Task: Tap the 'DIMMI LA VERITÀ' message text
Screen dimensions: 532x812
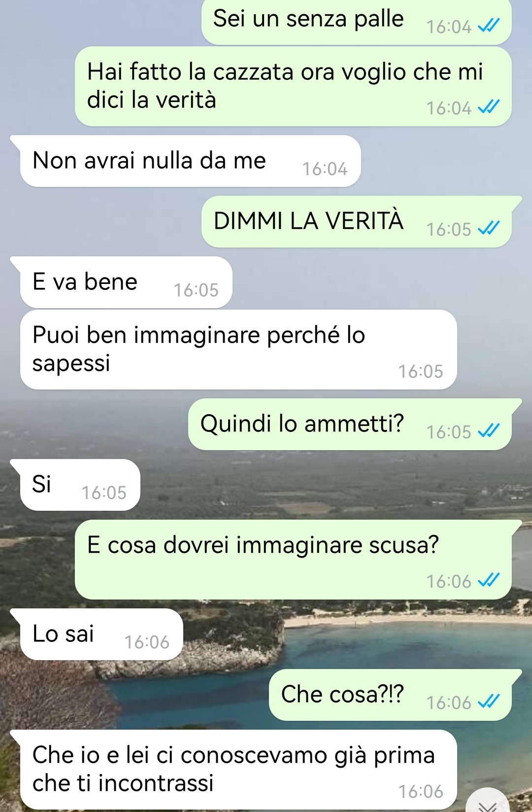Action: point(309,221)
